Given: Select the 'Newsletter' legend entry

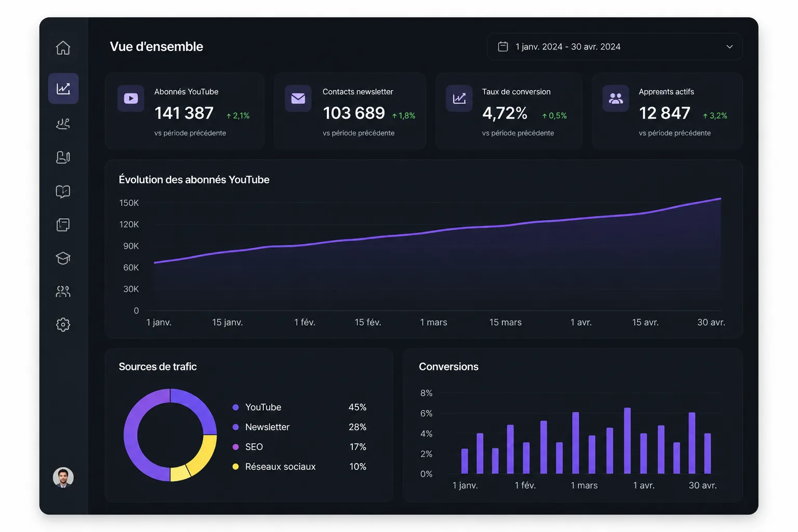Looking at the screenshot, I should pyautogui.click(x=267, y=427).
